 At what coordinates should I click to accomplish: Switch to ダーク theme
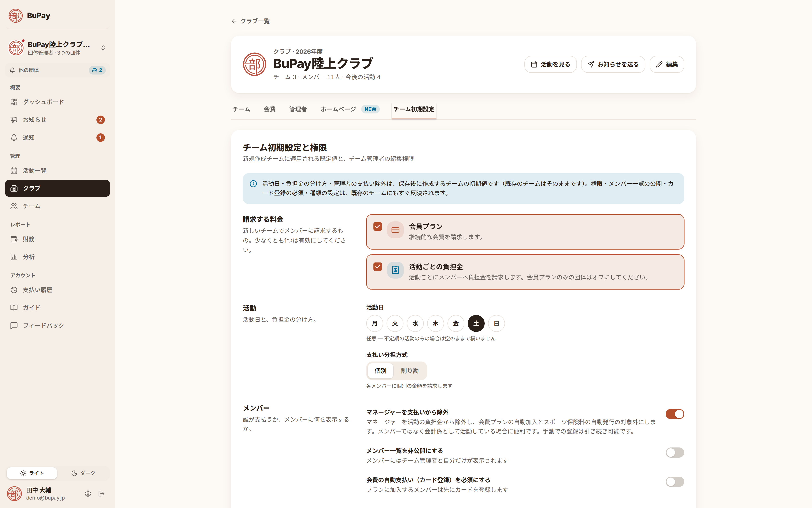click(x=83, y=473)
